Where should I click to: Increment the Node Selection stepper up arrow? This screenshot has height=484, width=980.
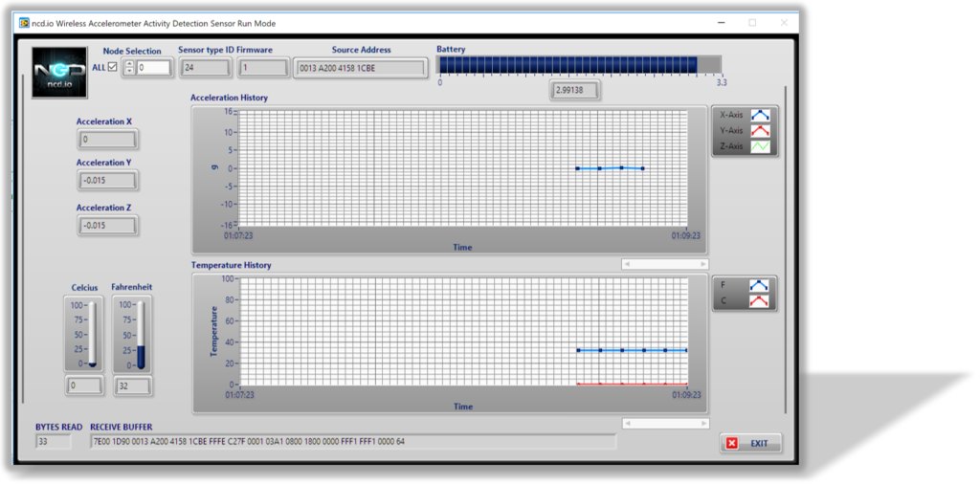point(129,64)
